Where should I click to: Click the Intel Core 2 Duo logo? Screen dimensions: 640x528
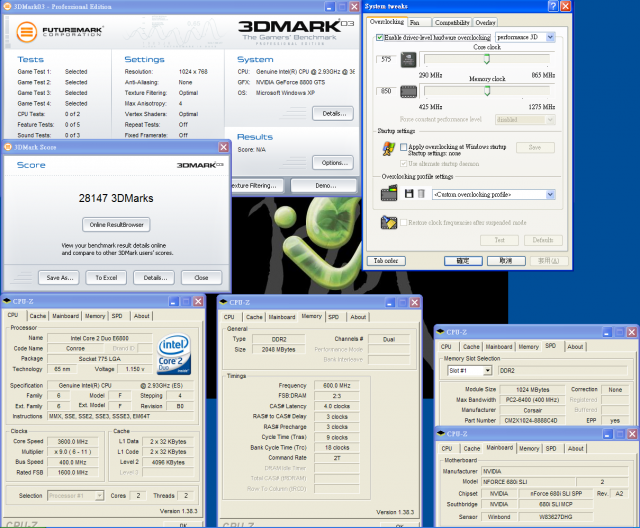pyautogui.click(x=174, y=354)
